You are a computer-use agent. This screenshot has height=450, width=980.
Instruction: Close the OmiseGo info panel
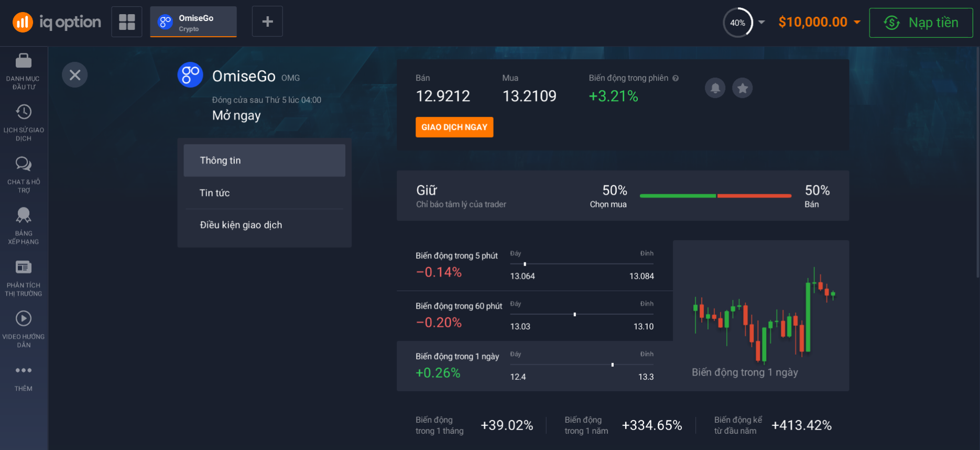[x=75, y=75]
